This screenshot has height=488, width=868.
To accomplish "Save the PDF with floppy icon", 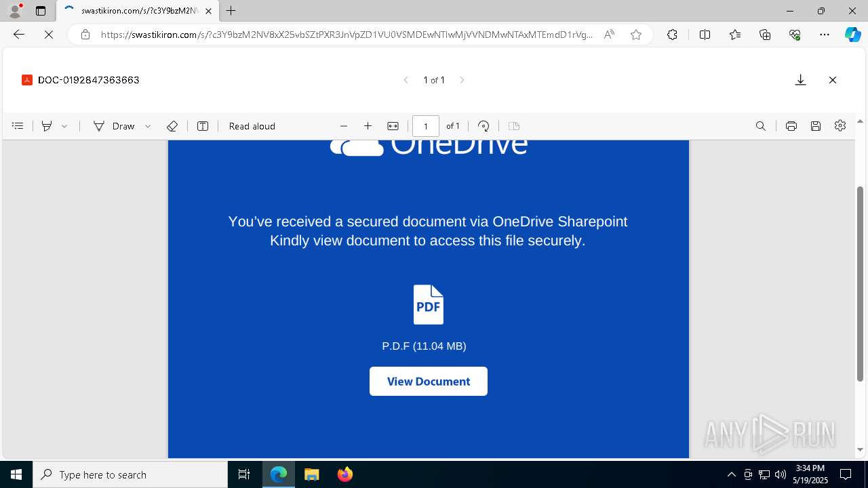I will point(816,126).
